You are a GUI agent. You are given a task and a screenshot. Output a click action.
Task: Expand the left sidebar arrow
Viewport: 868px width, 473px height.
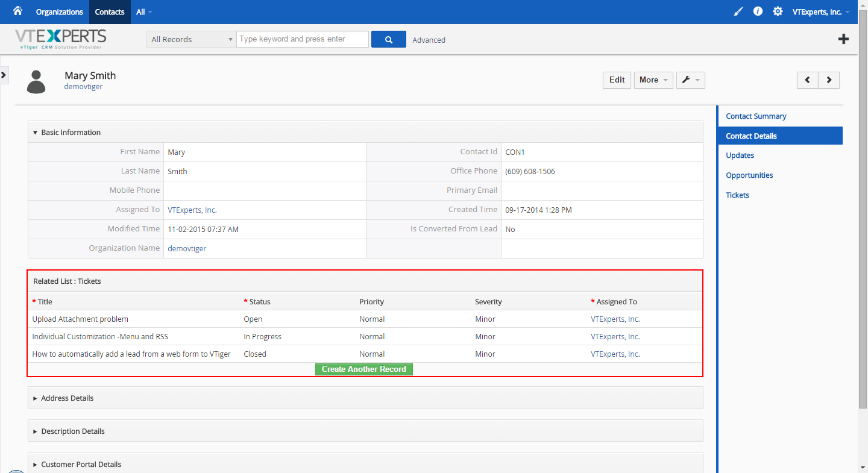pos(4,75)
